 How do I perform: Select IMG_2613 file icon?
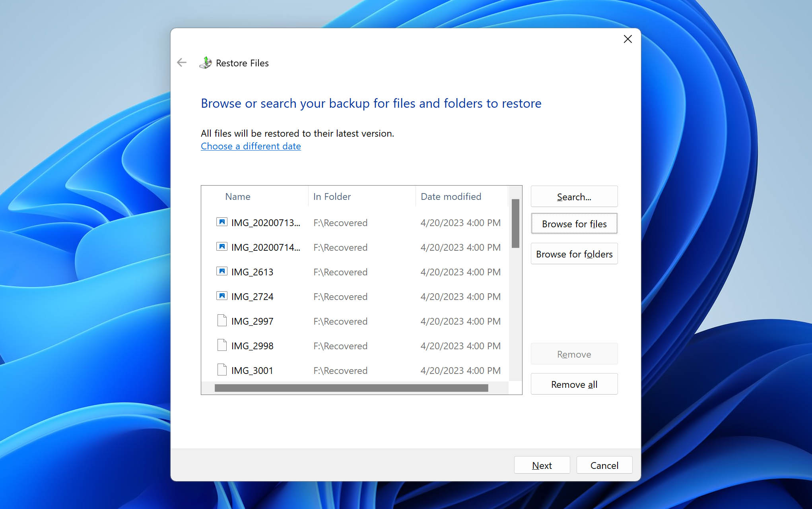(x=221, y=271)
